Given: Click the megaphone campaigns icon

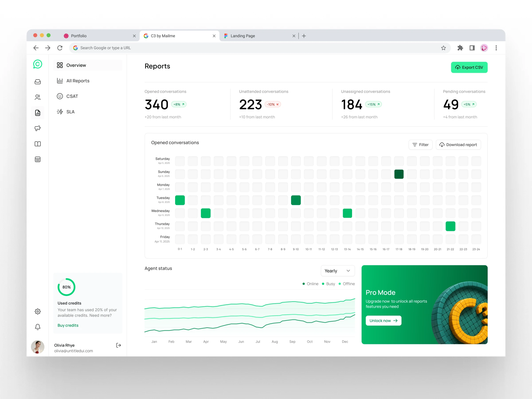Looking at the screenshot, I should click(x=37, y=128).
